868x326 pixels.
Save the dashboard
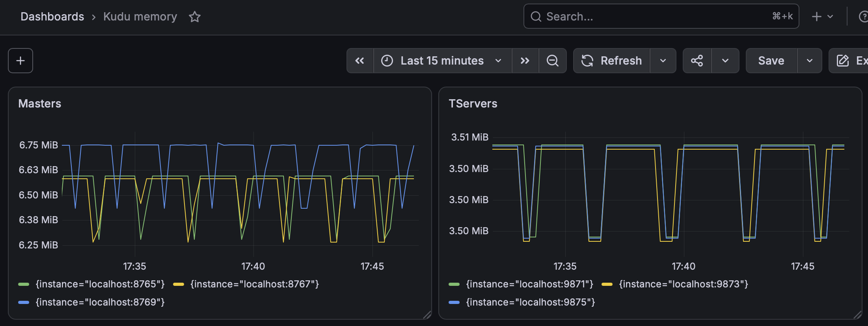pos(771,61)
